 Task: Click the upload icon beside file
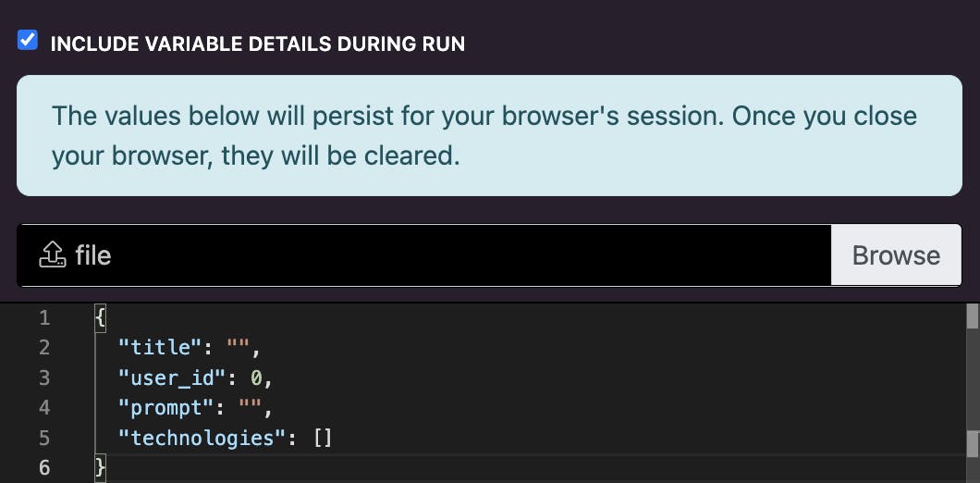click(53, 255)
